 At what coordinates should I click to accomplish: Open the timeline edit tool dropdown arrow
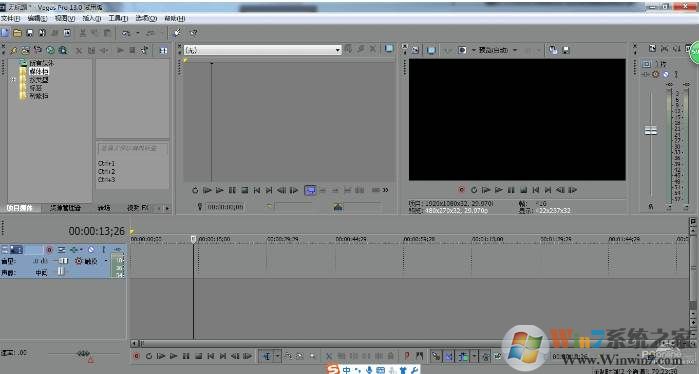(278, 356)
